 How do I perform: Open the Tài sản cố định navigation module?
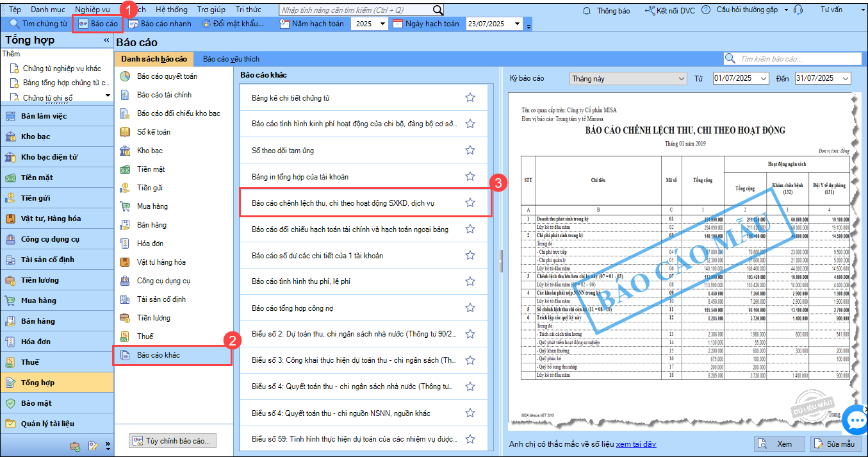[57, 260]
